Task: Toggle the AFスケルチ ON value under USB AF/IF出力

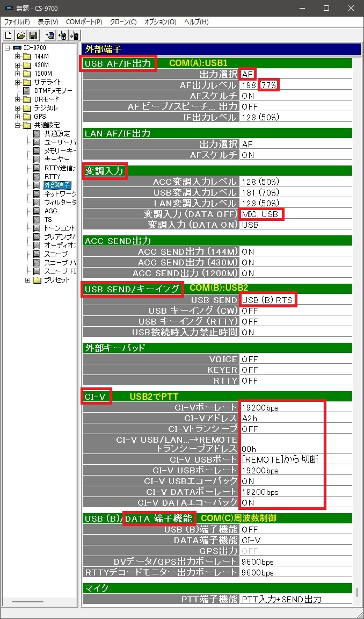Action: point(247,96)
